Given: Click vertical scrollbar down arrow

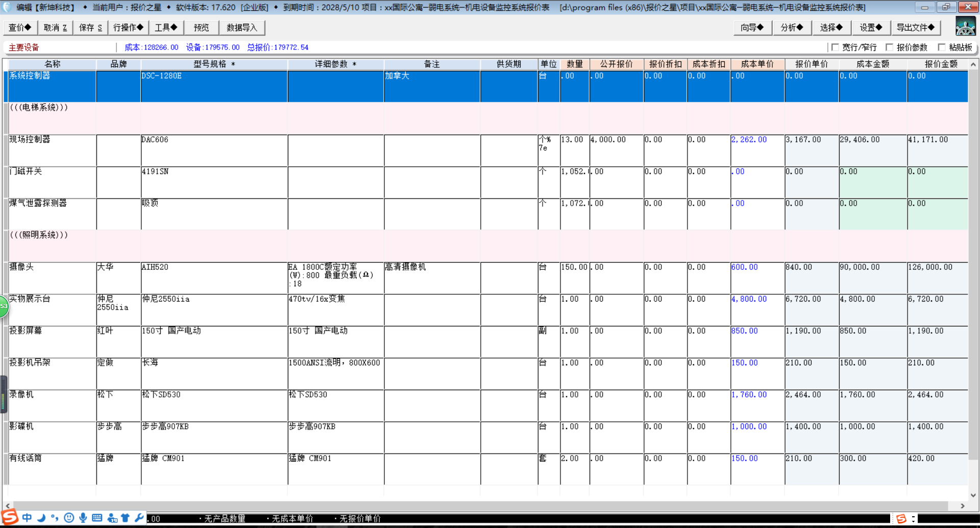Looking at the screenshot, I should (973, 495).
